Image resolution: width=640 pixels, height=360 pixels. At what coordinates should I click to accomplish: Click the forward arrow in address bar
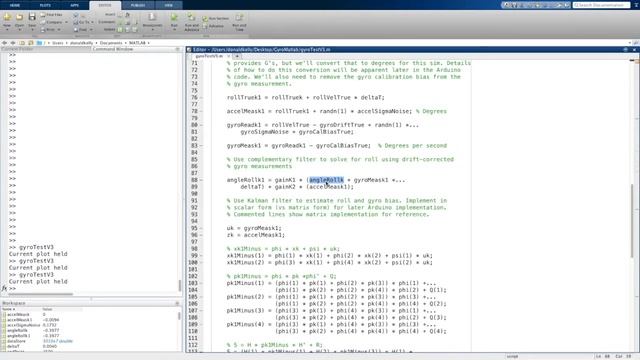click(x=13, y=42)
